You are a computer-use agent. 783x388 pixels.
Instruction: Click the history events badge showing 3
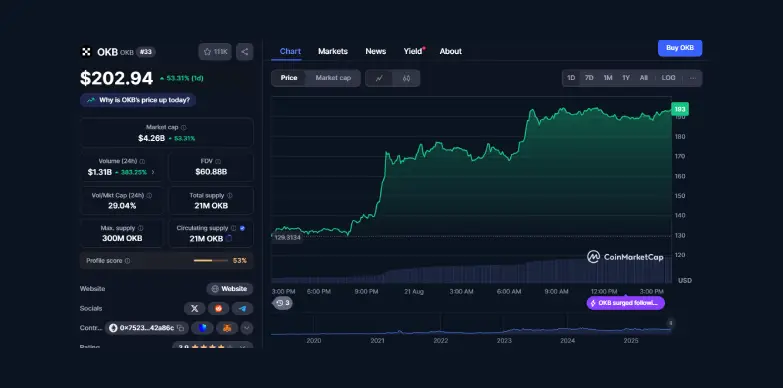[x=283, y=303]
